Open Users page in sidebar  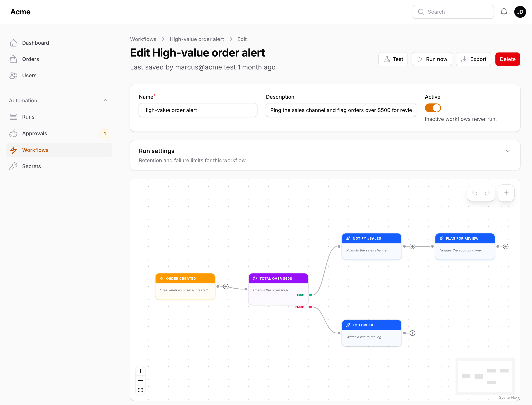point(59,75)
